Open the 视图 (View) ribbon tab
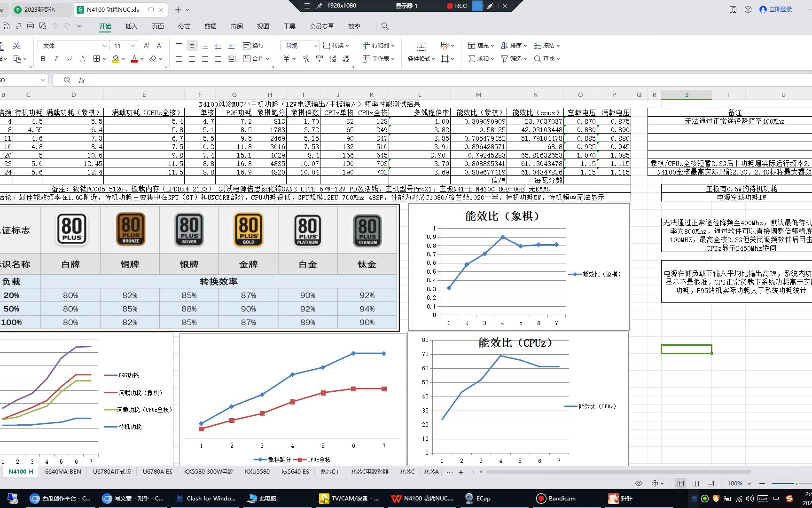 pos(263,26)
